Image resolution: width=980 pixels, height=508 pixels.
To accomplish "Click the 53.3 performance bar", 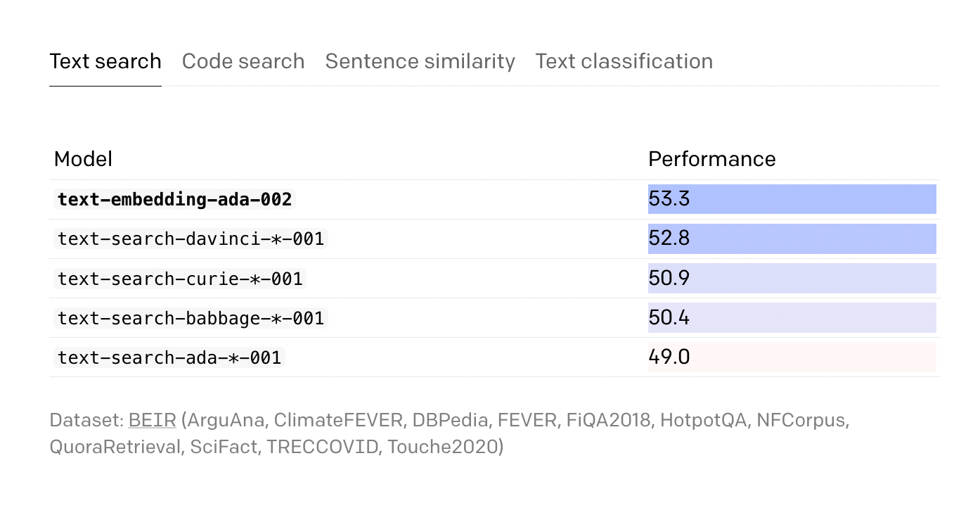I will coord(792,199).
